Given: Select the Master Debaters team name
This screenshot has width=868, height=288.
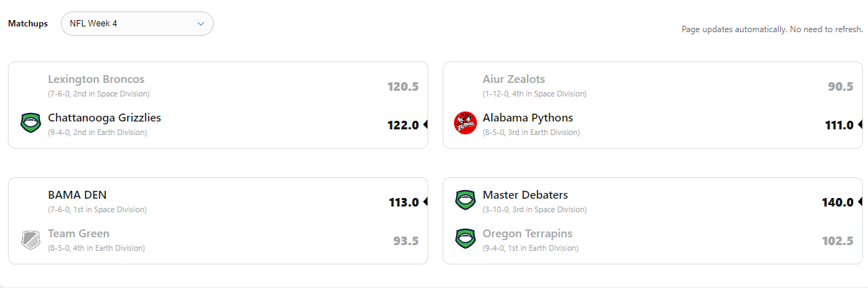Looking at the screenshot, I should (526, 195).
